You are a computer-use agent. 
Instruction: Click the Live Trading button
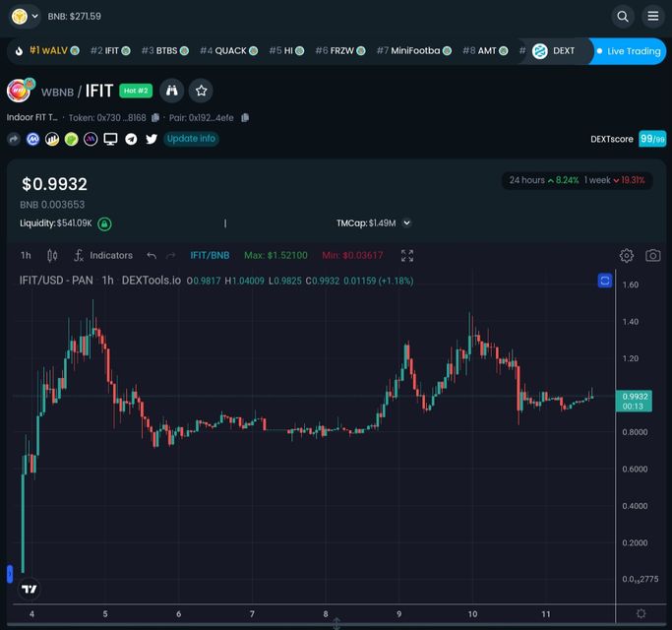point(628,51)
